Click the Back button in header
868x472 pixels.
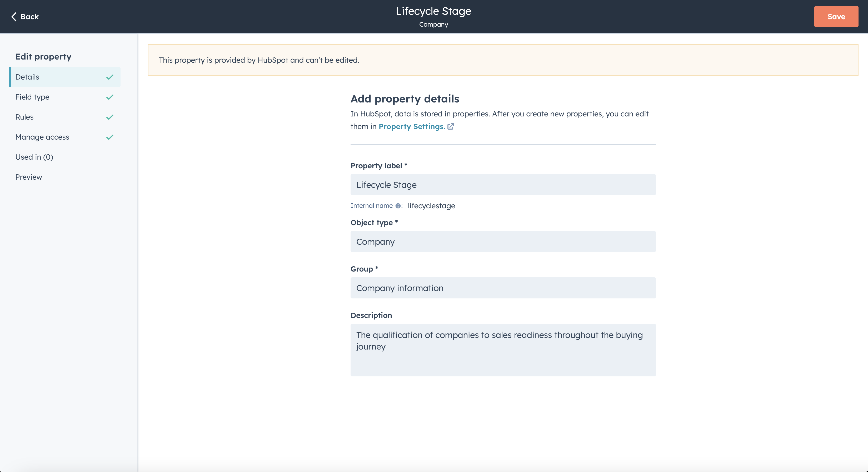coord(29,17)
